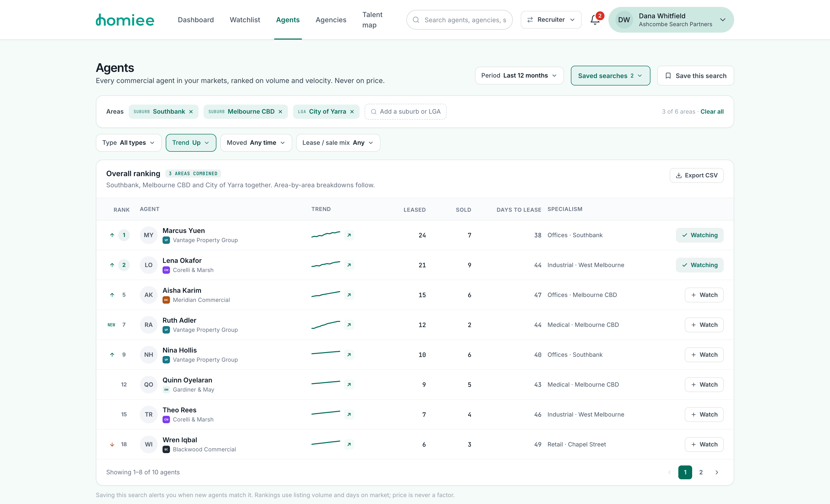The image size is (830, 504).
Task: Open the Recruiter role switcher
Action: [x=551, y=20]
